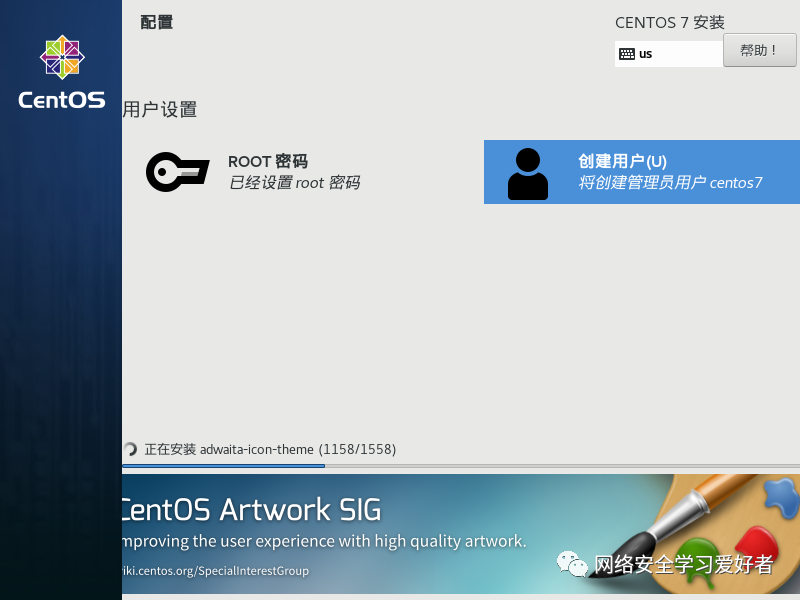Click the user silhouette icon
This screenshot has width=800, height=600.
(x=528, y=174)
